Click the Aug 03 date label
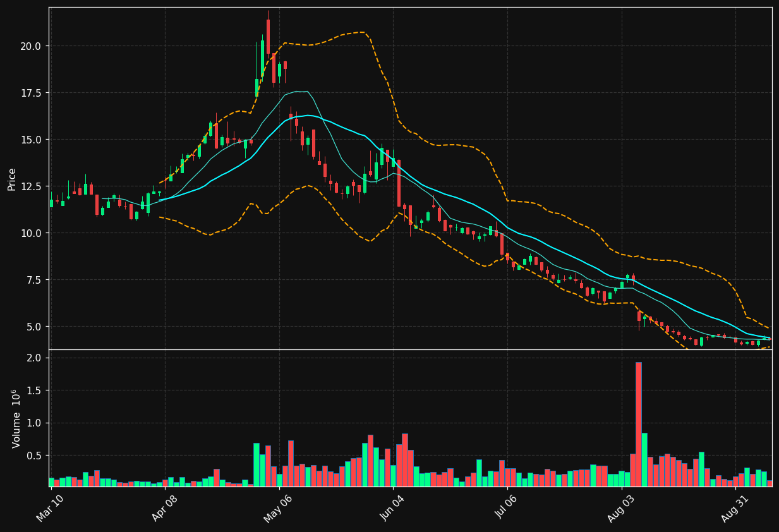 pyautogui.click(x=620, y=509)
